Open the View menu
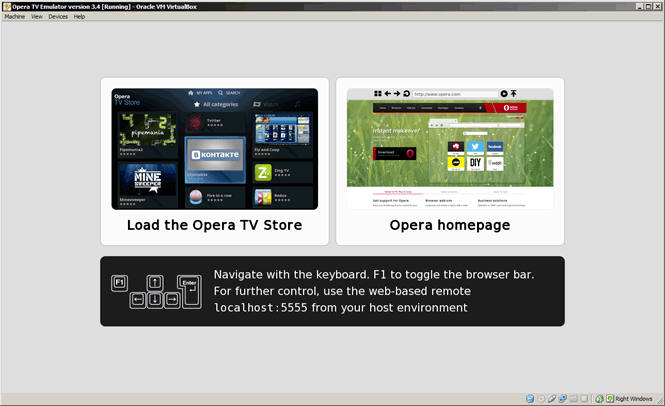Viewport: 665px width, 406px height. pyautogui.click(x=36, y=17)
